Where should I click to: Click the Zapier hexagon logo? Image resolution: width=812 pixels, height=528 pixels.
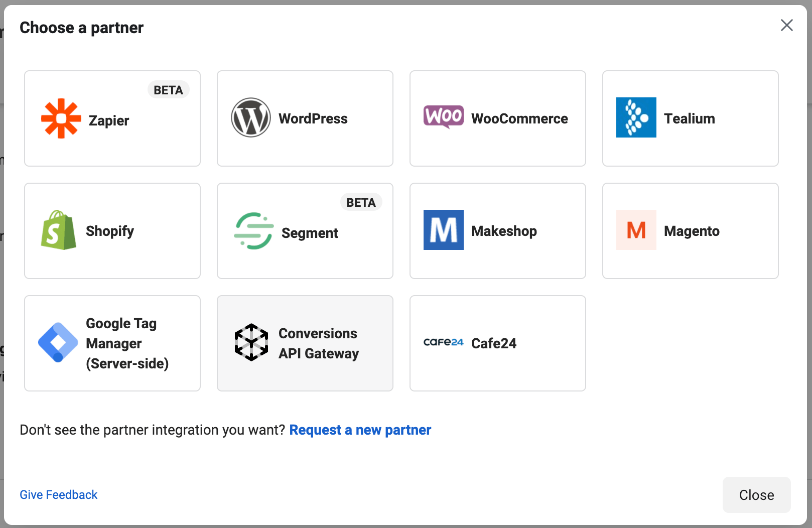tap(61, 119)
